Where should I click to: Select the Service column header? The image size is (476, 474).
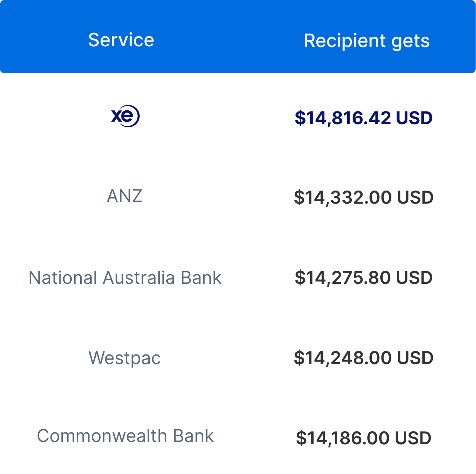121,40
